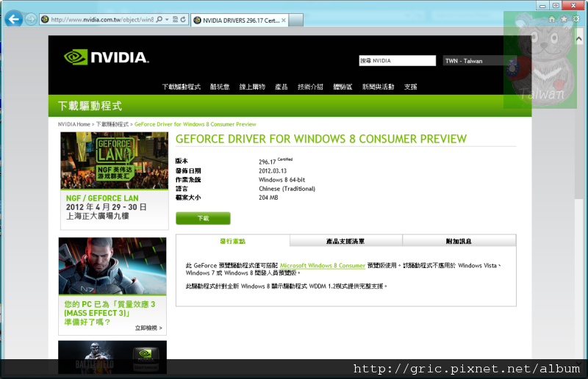Image resolution: width=588 pixels, height=379 pixels.
Task: Click the GeForce LAN banner image
Action: 115,160
